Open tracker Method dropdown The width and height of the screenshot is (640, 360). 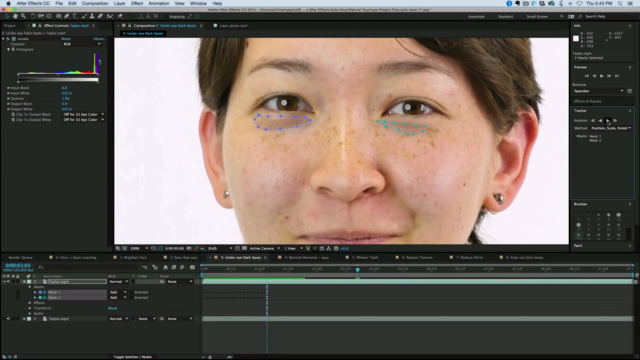[611, 128]
